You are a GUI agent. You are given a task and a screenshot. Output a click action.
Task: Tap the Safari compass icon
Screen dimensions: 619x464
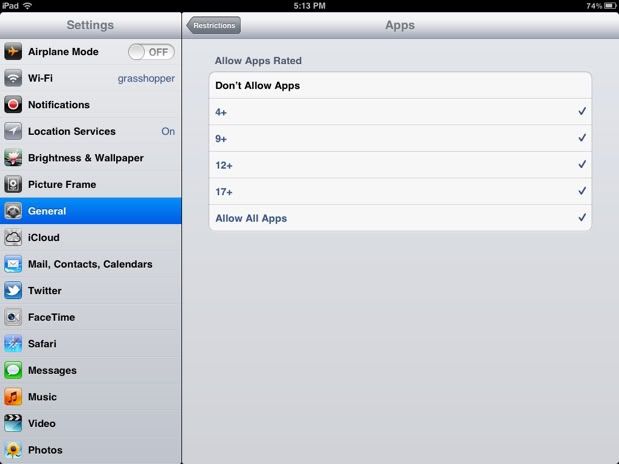(13, 344)
